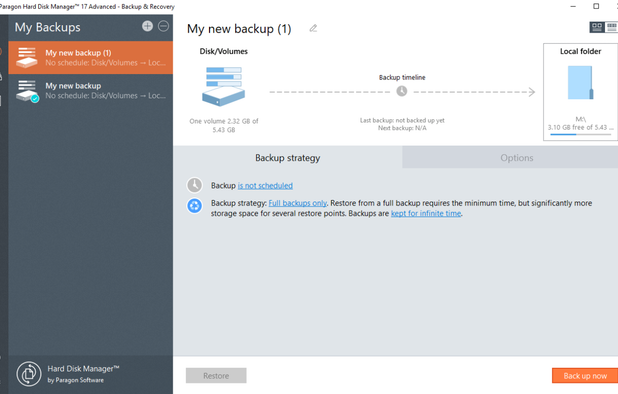Maximize the Paragon window
The width and height of the screenshot is (618, 394).
596,6
